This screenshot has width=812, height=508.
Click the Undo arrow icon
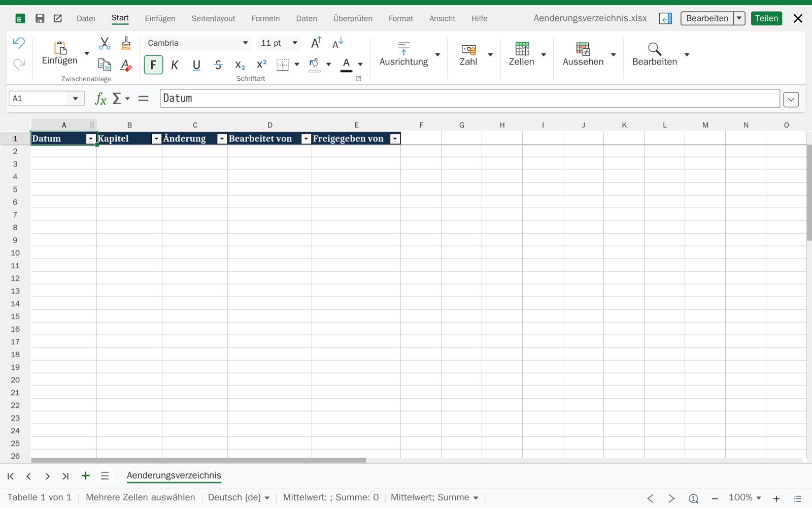(x=19, y=43)
